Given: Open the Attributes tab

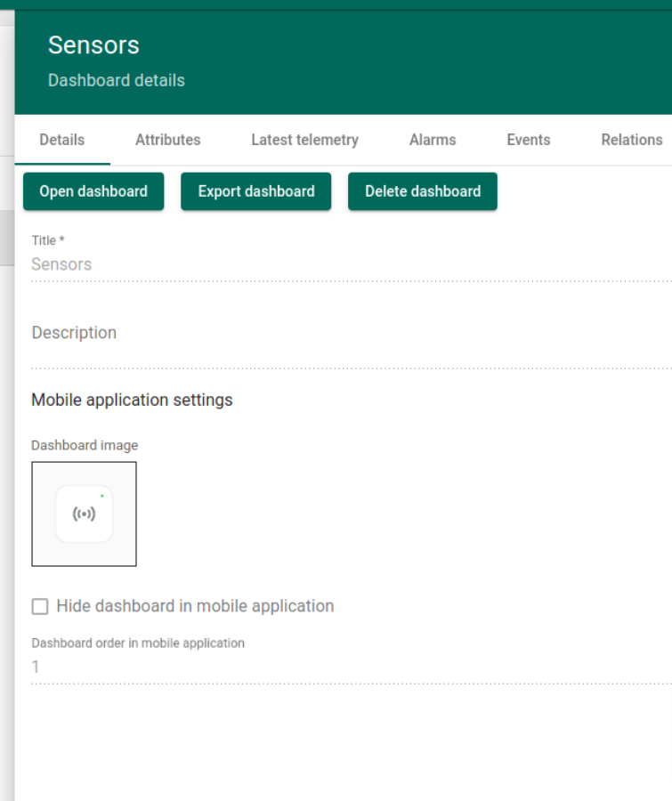Looking at the screenshot, I should 167,140.
